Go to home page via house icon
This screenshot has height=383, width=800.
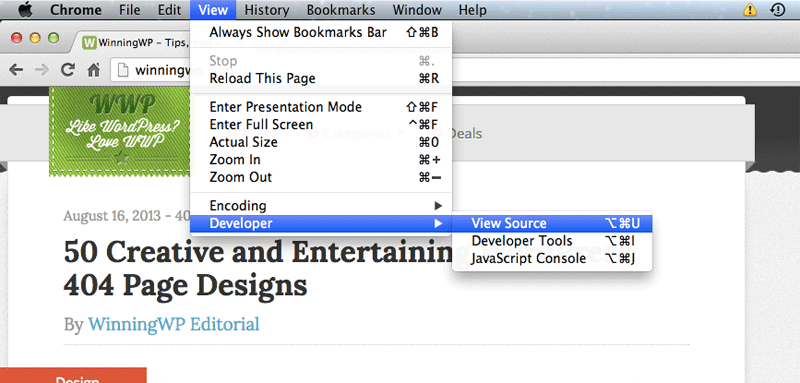(x=94, y=70)
